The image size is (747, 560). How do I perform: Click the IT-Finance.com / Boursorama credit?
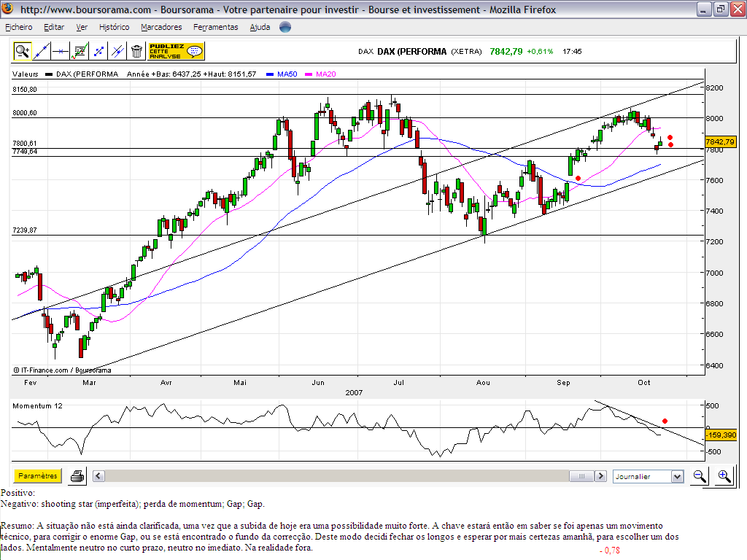tap(62, 370)
